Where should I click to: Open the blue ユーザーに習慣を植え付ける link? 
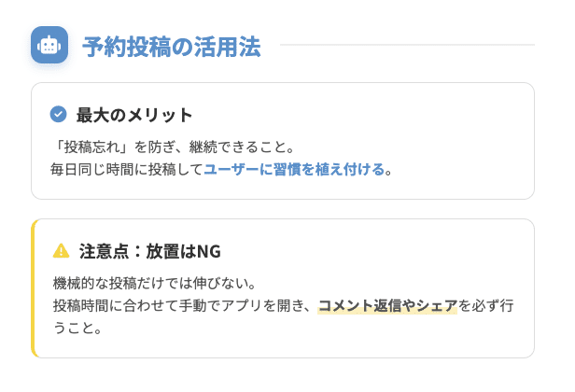[x=294, y=169]
